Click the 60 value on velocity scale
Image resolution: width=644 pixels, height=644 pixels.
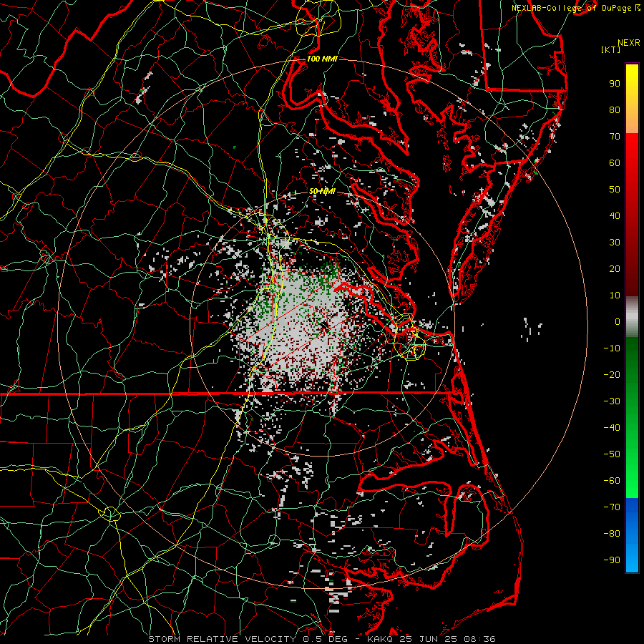[x=615, y=162]
